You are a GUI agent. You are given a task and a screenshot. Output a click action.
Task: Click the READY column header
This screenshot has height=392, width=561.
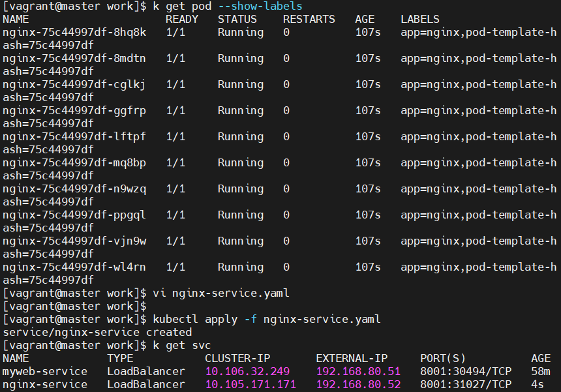[x=182, y=20]
